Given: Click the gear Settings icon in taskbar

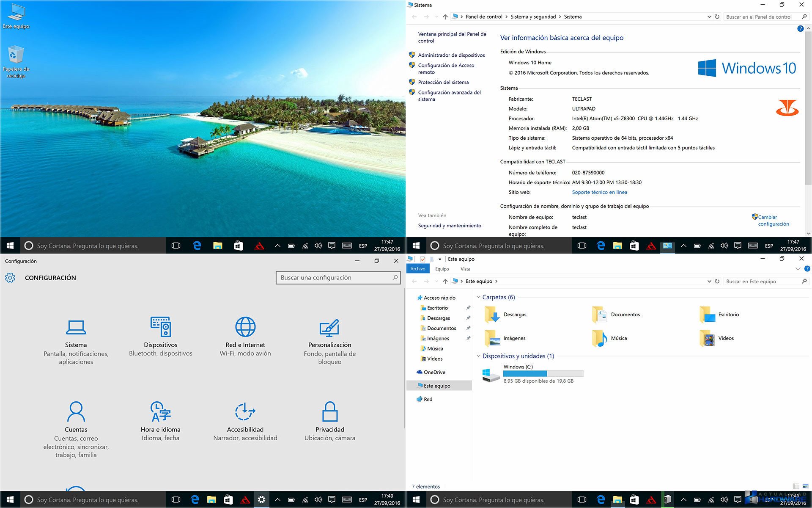Looking at the screenshot, I should point(261,500).
